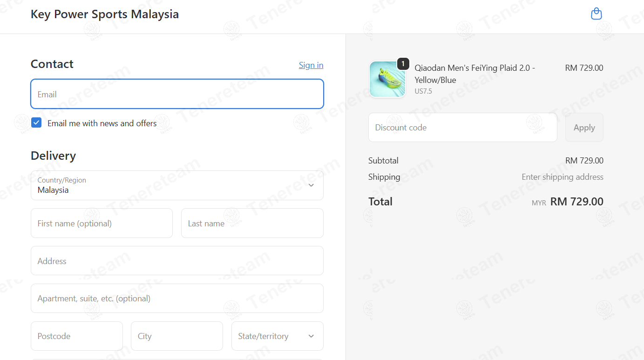Image resolution: width=644 pixels, height=360 pixels.
Task: Click the Postcode field
Action: (x=77, y=336)
